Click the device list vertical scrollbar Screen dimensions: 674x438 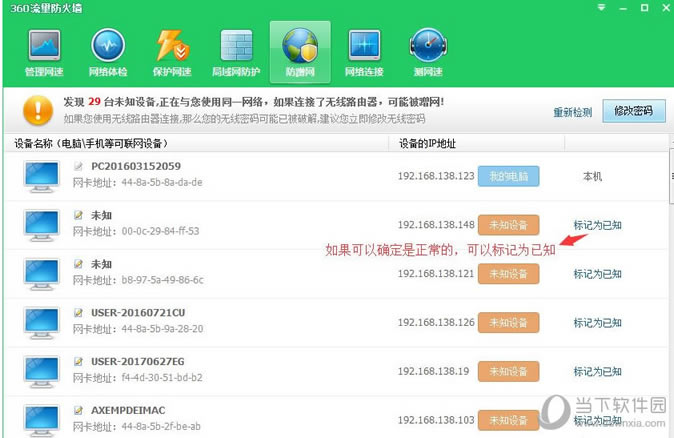pyautogui.click(x=671, y=176)
